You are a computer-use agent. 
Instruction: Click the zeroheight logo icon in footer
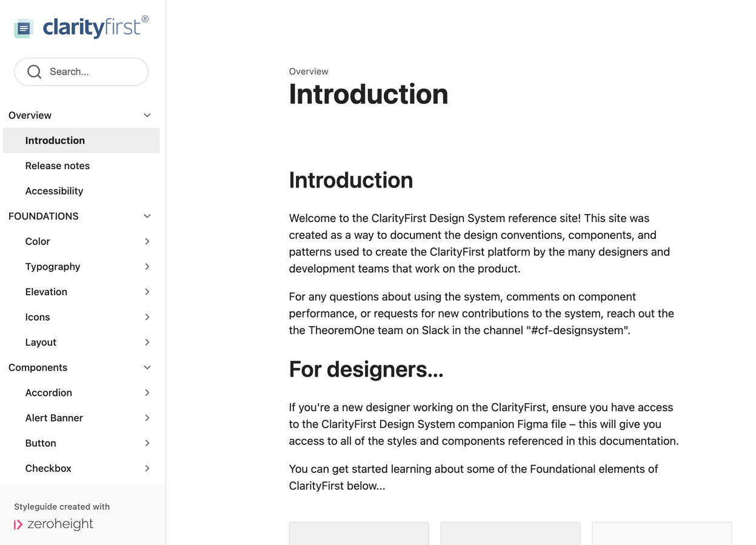(19, 524)
